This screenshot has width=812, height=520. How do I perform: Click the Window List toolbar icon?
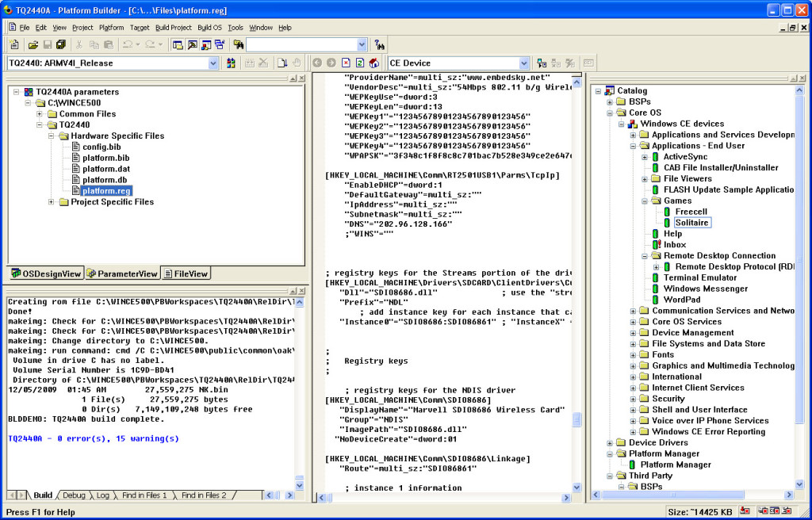point(220,44)
